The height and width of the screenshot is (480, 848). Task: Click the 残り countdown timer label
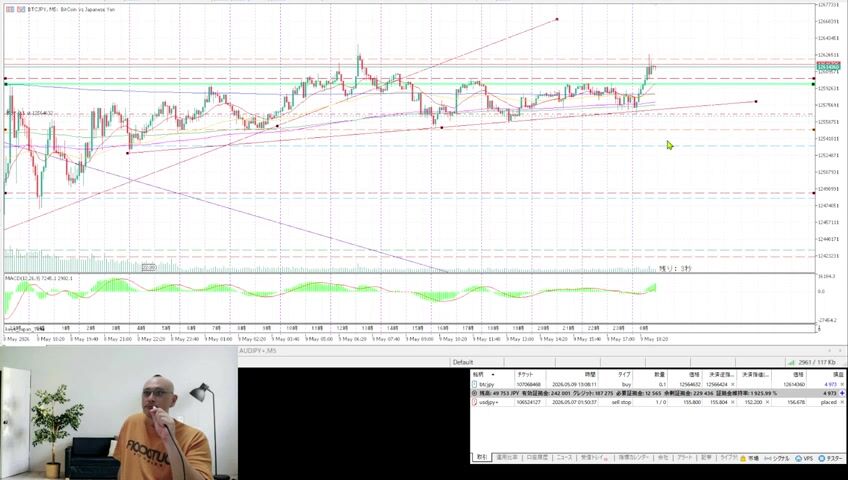674,268
